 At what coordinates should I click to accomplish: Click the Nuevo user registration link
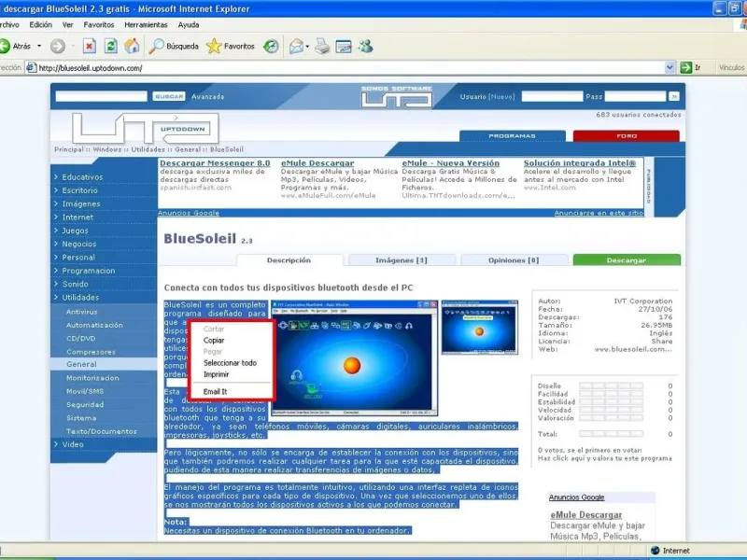pos(502,96)
